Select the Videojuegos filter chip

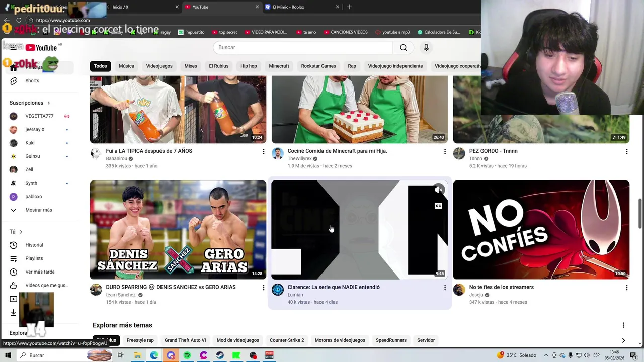159,66
